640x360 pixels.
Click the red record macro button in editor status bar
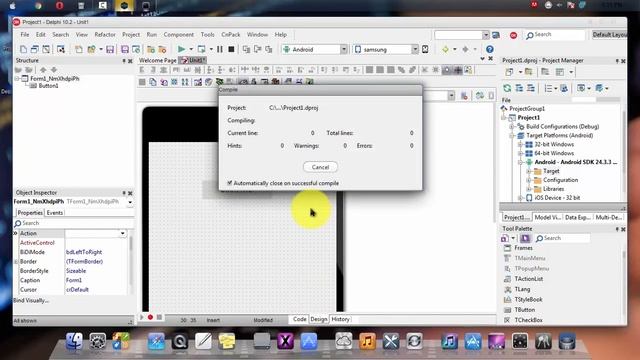(150, 317)
